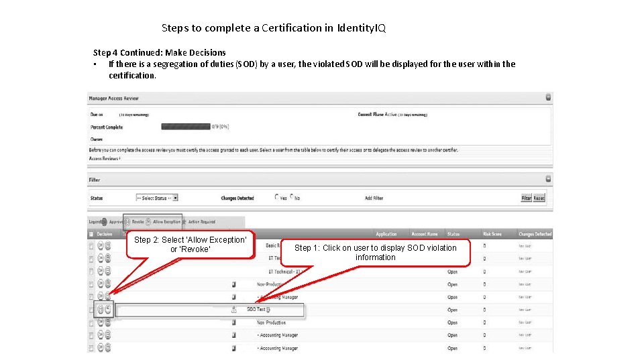Sort by the Risk Score column header
The width and height of the screenshot is (644, 362).
tap(492, 234)
